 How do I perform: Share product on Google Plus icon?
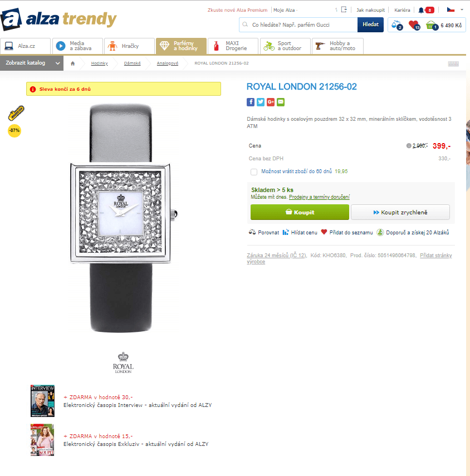[x=271, y=102]
